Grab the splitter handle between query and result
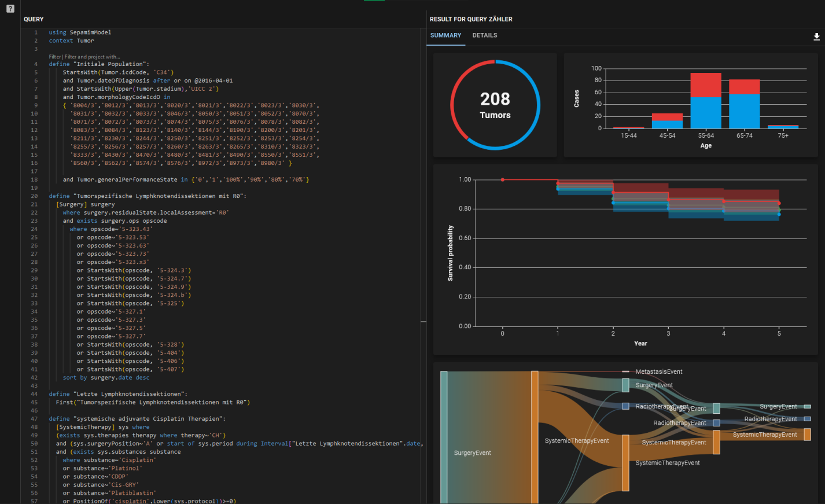 (x=423, y=322)
